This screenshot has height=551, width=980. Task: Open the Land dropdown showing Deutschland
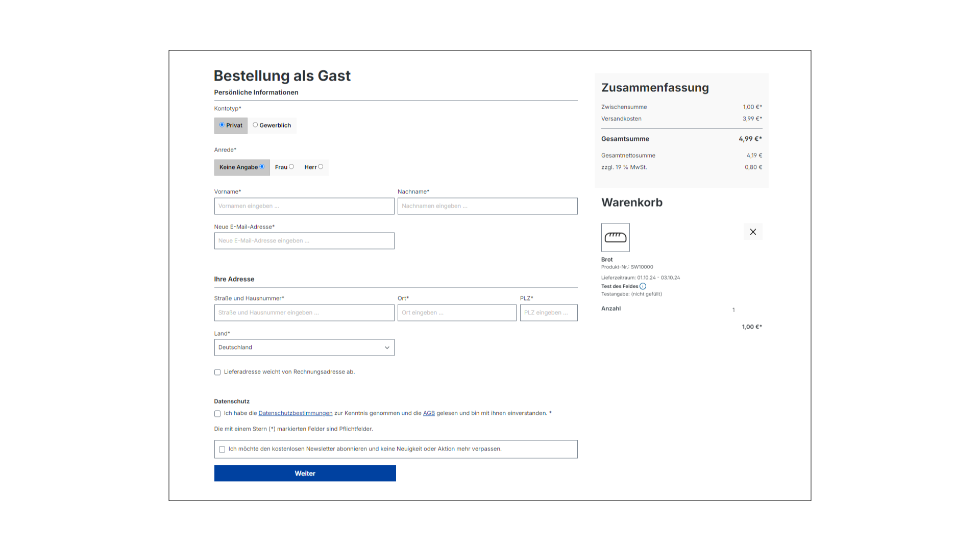pyautogui.click(x=304, y=347)
